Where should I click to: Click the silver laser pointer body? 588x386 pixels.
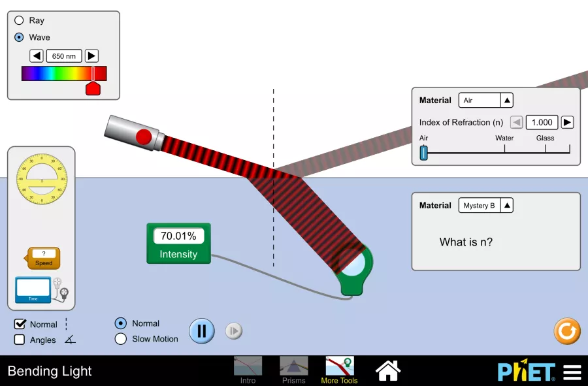(x=134, y=133)
